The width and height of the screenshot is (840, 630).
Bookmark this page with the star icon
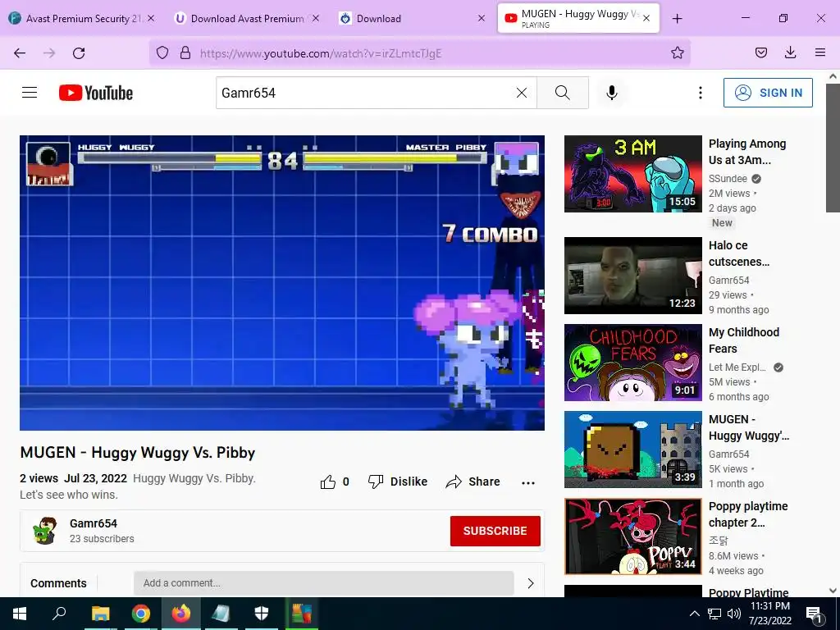[677, 52]
